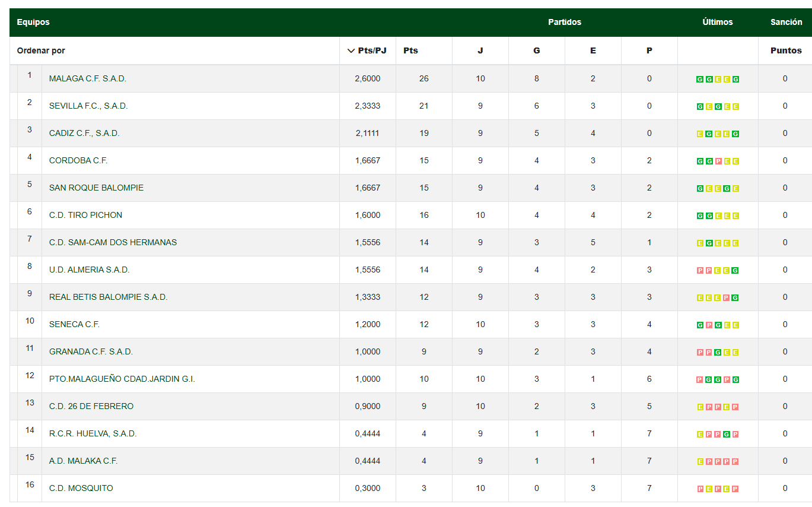The width and height of the screenshot is (812, 507).
Task: Open the SEVILLA F.C., S.A.D. team
Action: 88,106
